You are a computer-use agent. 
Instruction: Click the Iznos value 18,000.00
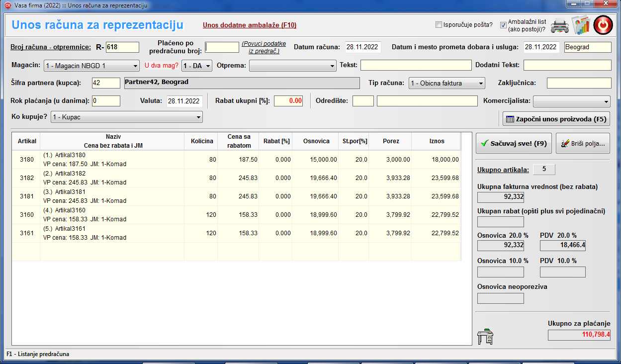pyautogui.click(x=445, y=160)
